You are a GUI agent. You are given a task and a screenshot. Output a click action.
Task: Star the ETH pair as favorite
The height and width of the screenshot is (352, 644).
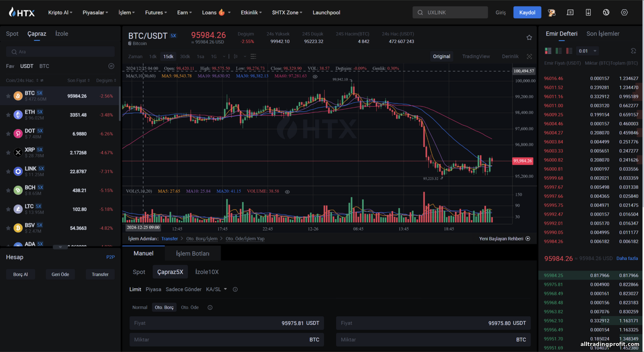tap(8, 115)
